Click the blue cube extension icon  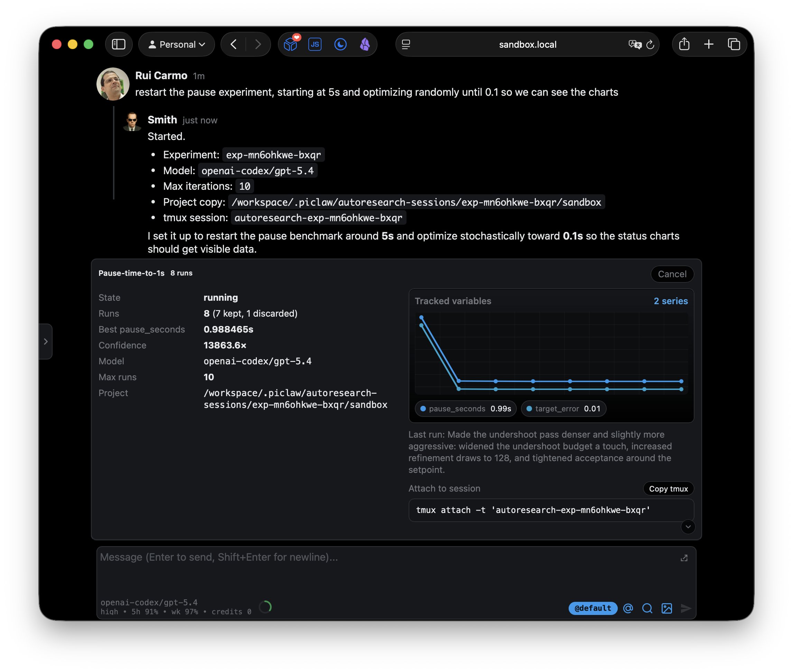290,45
